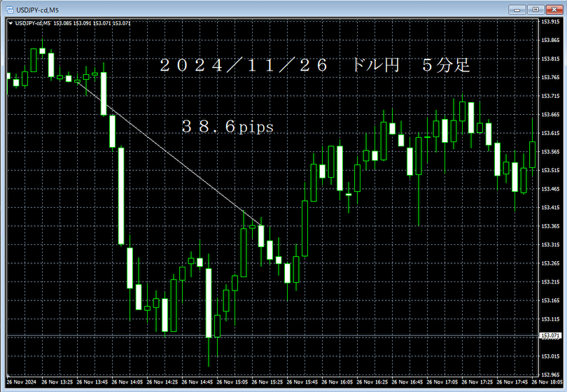Close the USDJPY-cd,M5 chart window

tap(554, 10)
